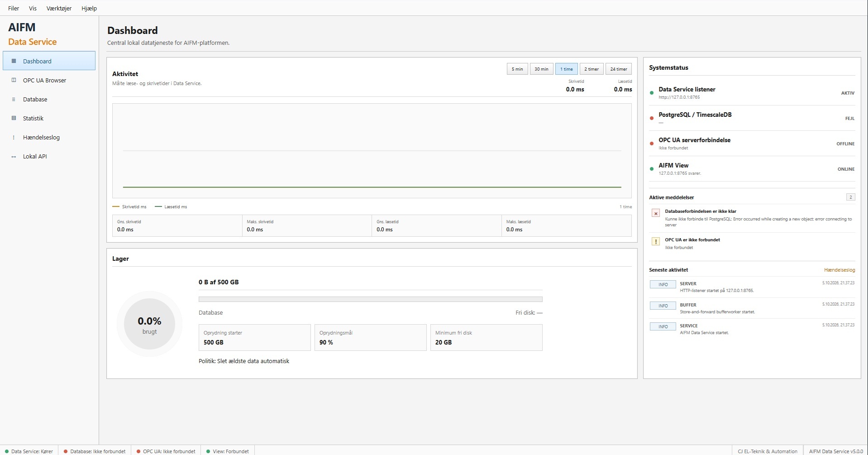
Task: Open the Filer menu
Action: 14,8
